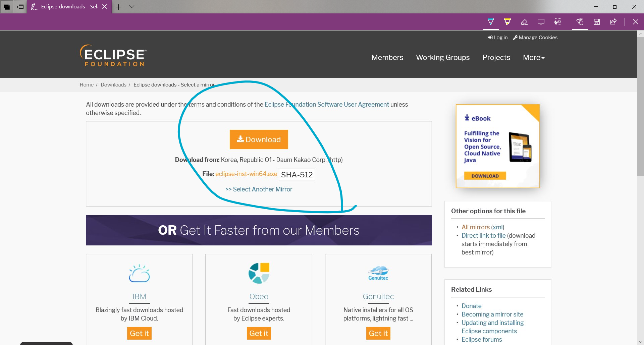Click eclipse-inst-win64.exe file link
Image resolution: width=644 pixels, height=345 pixels.
coord(246,174)
